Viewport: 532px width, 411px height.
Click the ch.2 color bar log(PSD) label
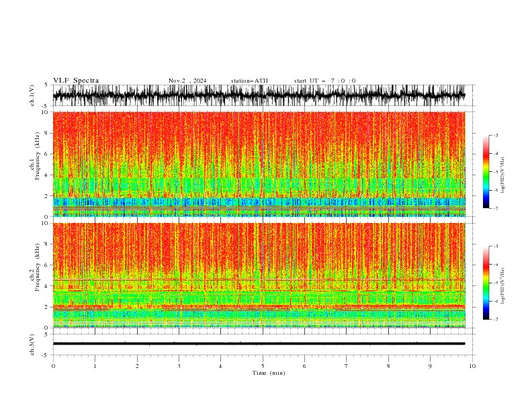[503, 286]
